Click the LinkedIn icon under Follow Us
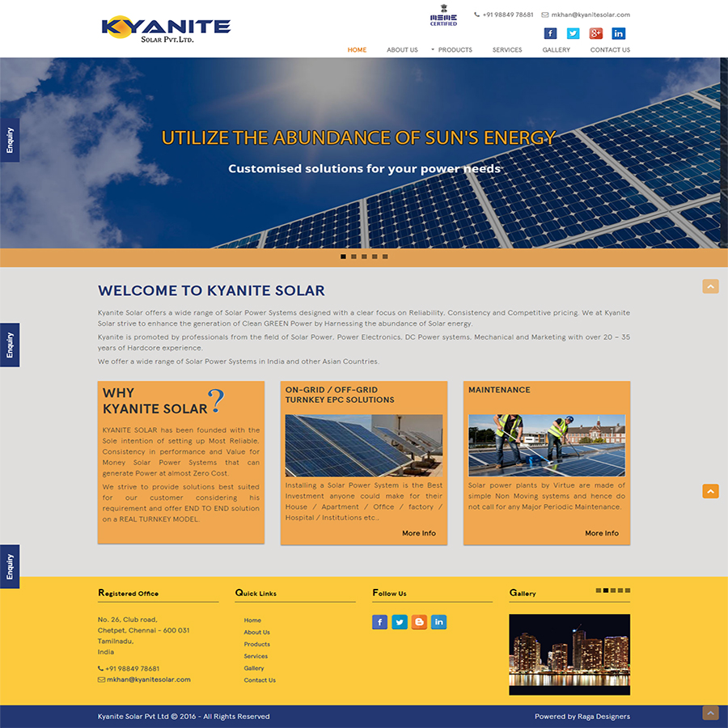This screenshot has height=728, width=728. point(438,622)
